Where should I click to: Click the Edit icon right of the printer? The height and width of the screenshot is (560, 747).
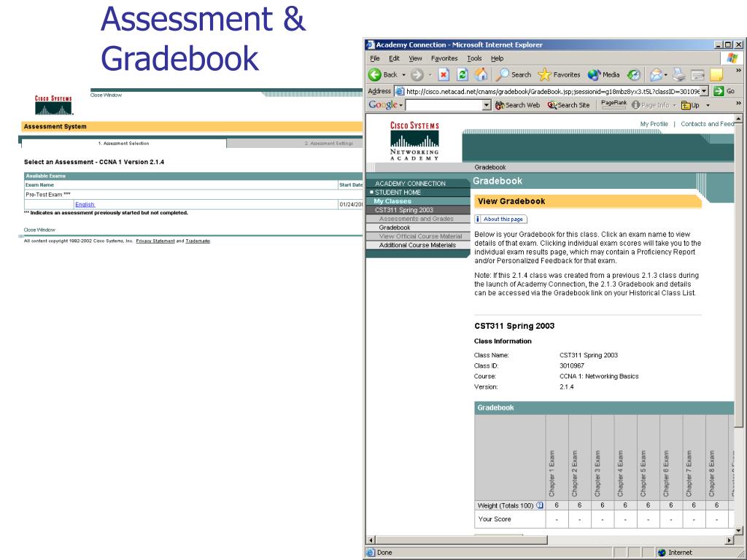pos(697,75)
